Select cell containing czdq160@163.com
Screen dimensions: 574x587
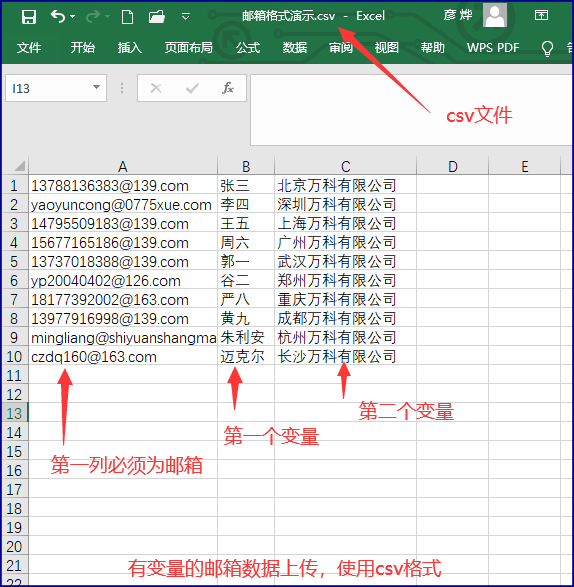[123, 356]
